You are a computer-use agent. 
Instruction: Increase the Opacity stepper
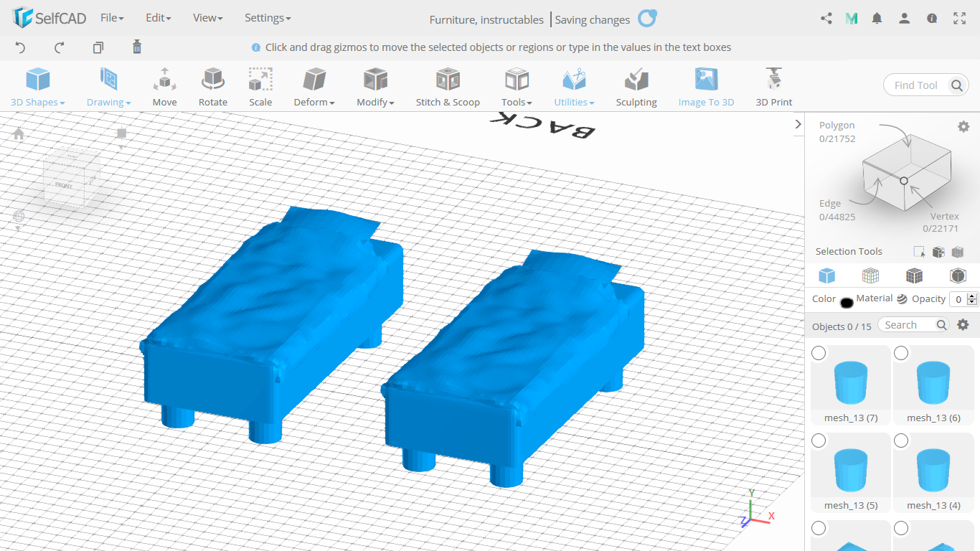coord(972,296)
